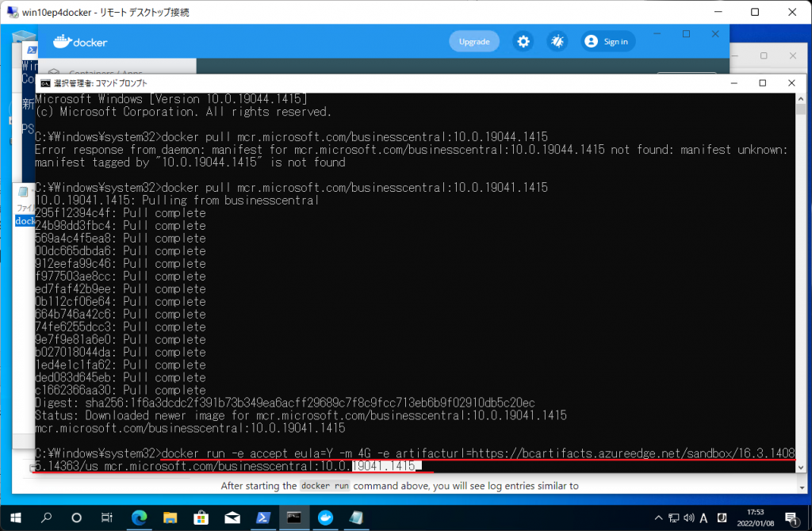The height and width of the screenshot is (531, 812).
Task: Maximize the Docker Desktop window
Action: [x=686, y=34]
